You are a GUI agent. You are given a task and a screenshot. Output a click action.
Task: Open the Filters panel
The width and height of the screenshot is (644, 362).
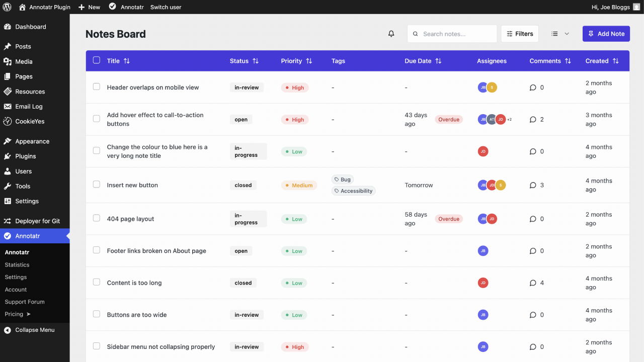[x=520, y=34]
